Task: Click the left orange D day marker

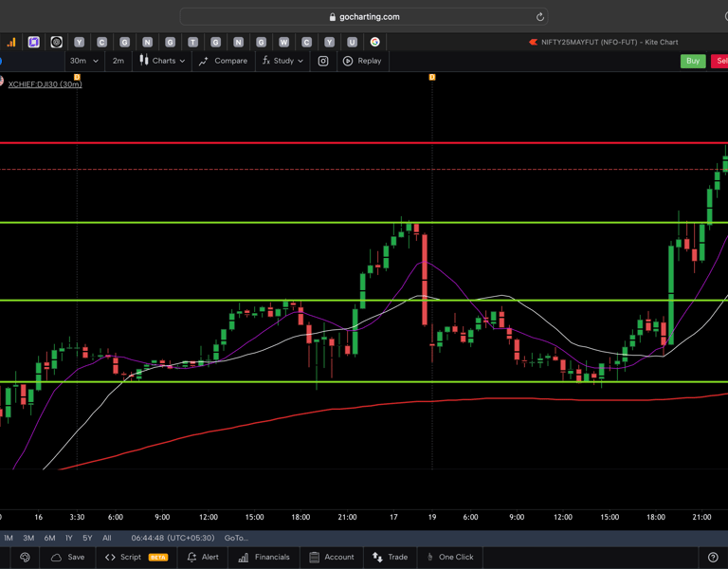Action: click(x=77, y=77)
